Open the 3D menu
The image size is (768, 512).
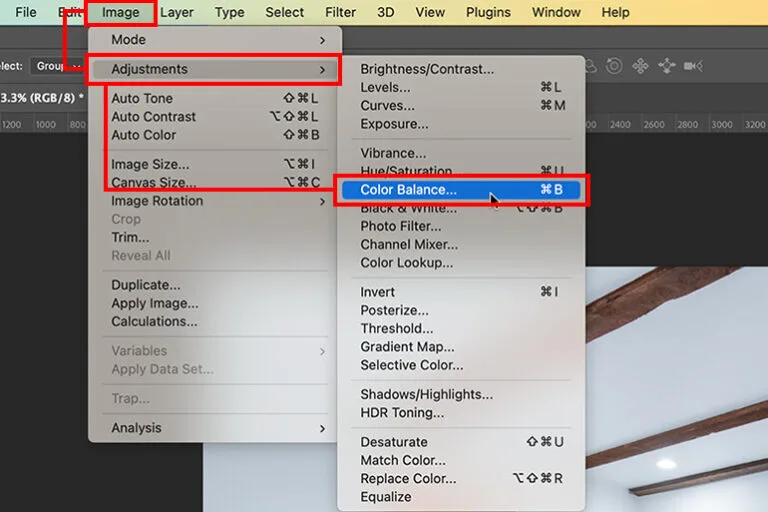click(x=385, y=12)
